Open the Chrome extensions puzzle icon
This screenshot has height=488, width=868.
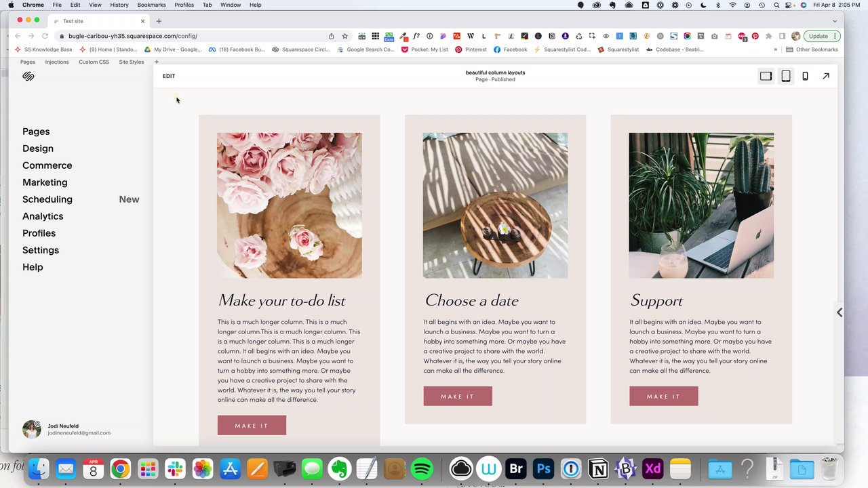pyautogui.click(x=768, y=36)
